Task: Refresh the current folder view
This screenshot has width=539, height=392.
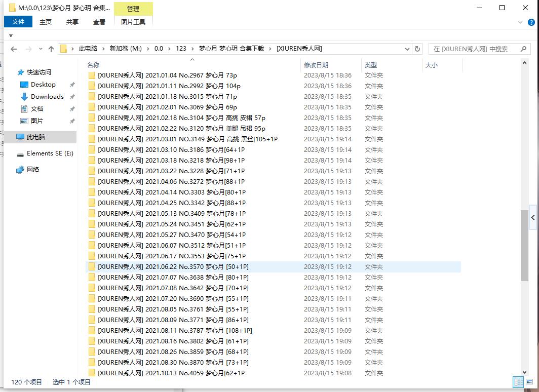Action: (x=417, y=49)
